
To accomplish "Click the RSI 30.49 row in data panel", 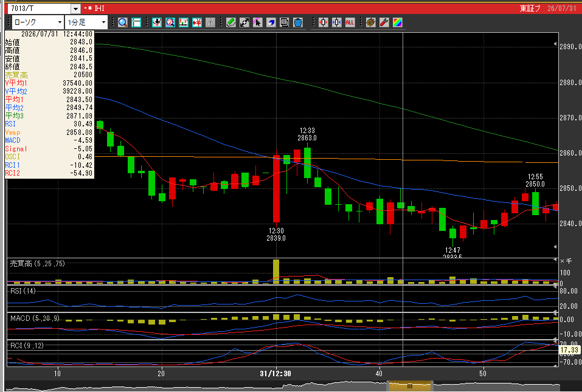I will pyautogui.click(x=49, y=124).
